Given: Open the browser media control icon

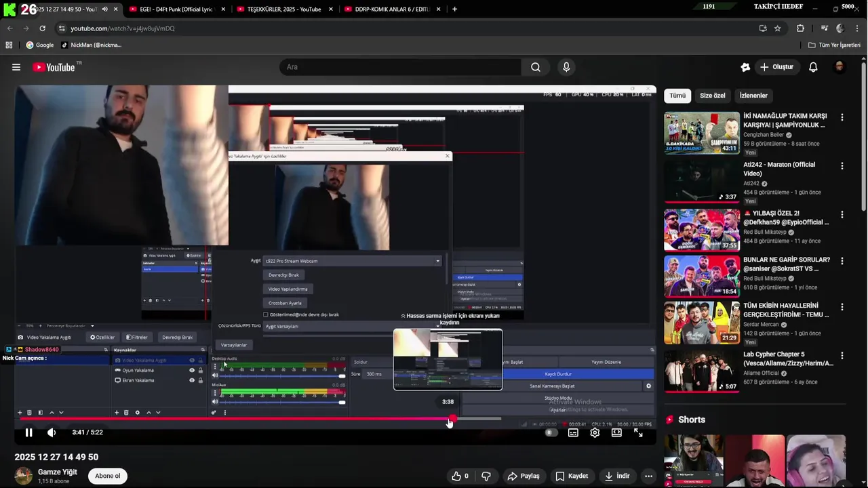Looking at the screenshot, I should [x=824, y=28].
